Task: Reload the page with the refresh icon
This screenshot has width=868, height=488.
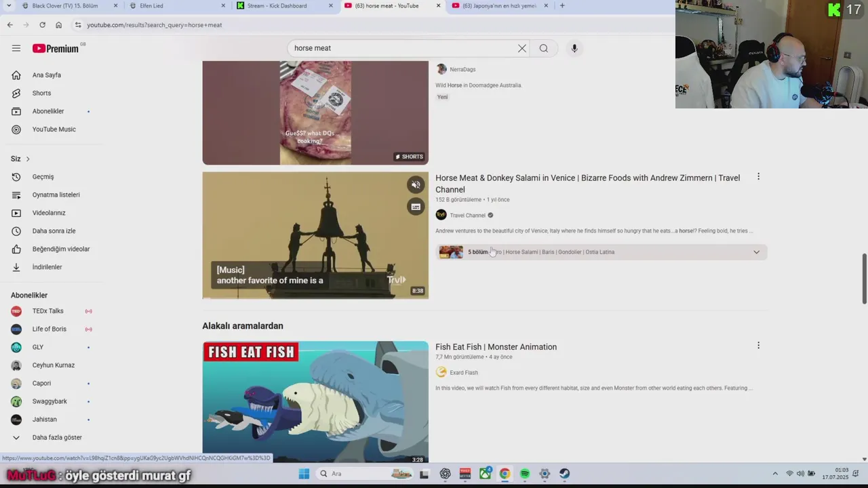Action: click(42, 25)
